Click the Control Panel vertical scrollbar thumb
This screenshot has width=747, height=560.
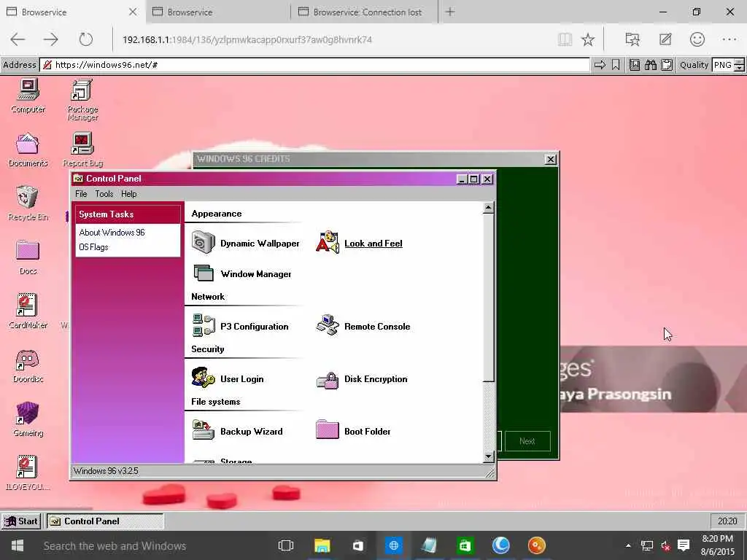(x=488, y=297)
